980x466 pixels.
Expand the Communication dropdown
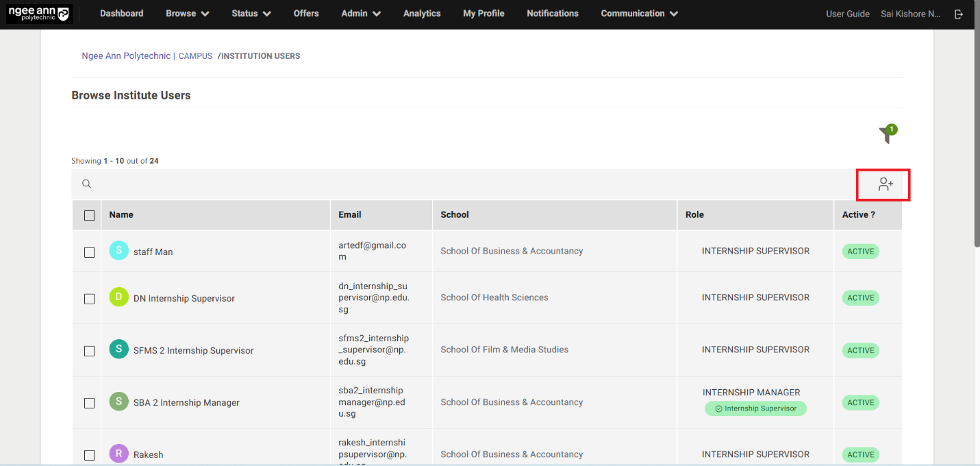click(639, 14)
